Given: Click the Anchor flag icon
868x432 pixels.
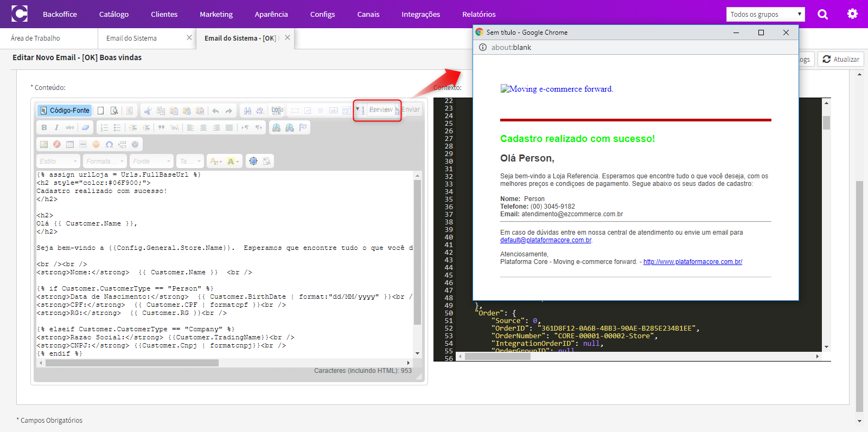Looking at the screenshot, I should pyautogui.click(x=303, y=127).
